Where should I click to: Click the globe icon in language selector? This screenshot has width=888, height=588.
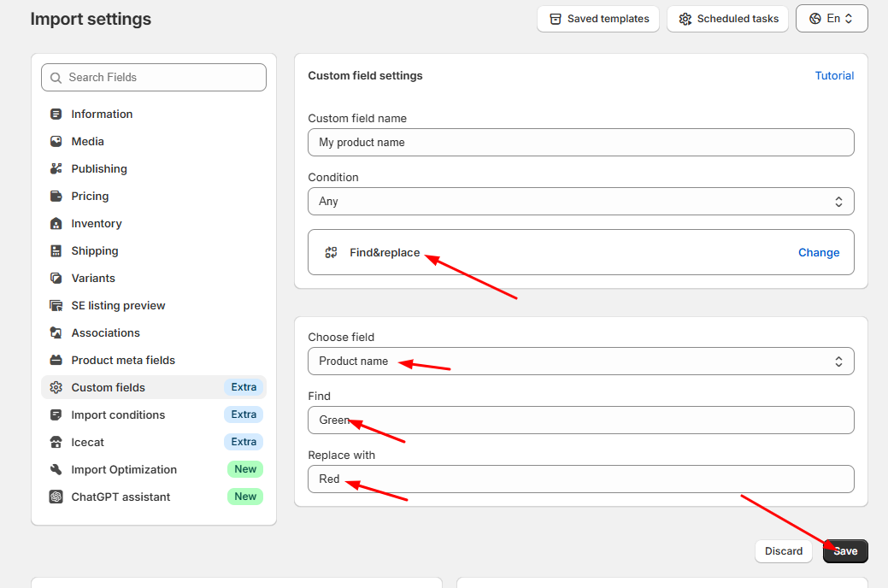815,19
